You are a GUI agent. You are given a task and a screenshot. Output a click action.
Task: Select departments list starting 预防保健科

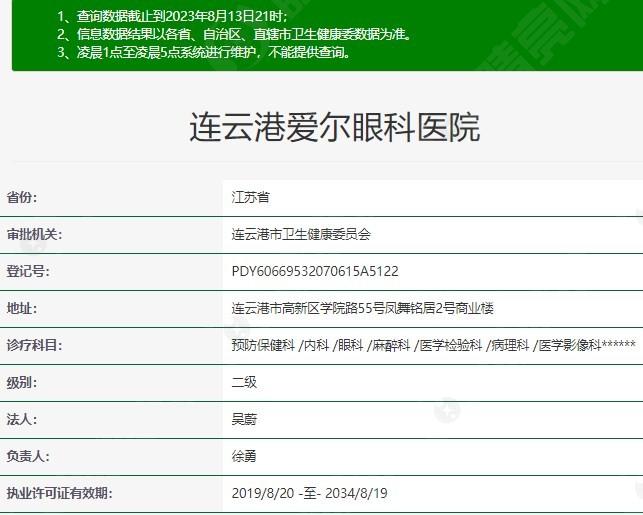pos(433,345)
